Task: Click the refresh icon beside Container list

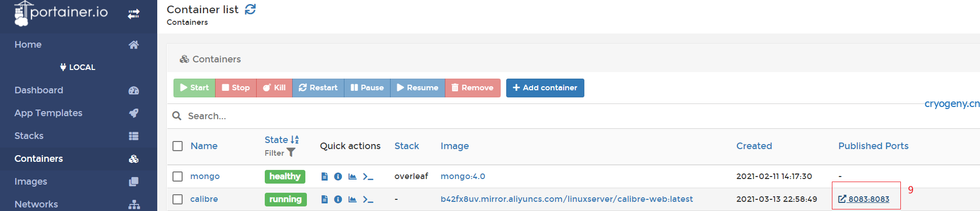Action: point(251,9)
